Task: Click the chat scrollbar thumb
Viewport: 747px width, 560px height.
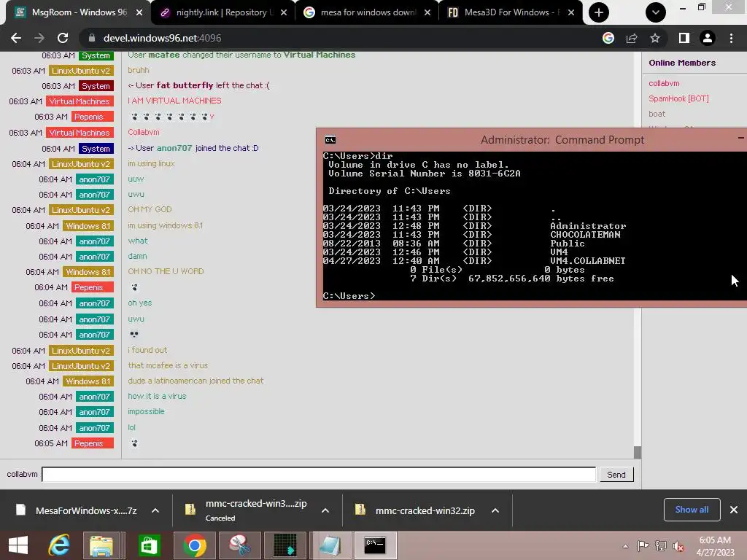Action: point(638,452)
